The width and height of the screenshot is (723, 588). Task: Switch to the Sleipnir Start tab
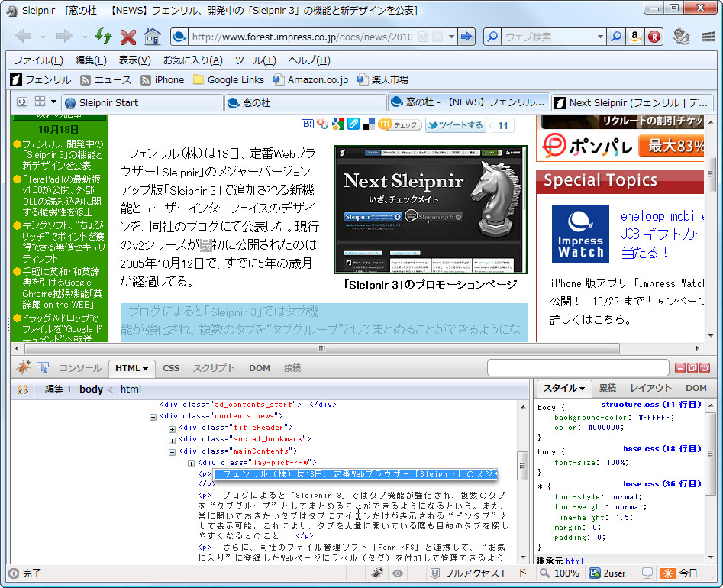(142, 102)
